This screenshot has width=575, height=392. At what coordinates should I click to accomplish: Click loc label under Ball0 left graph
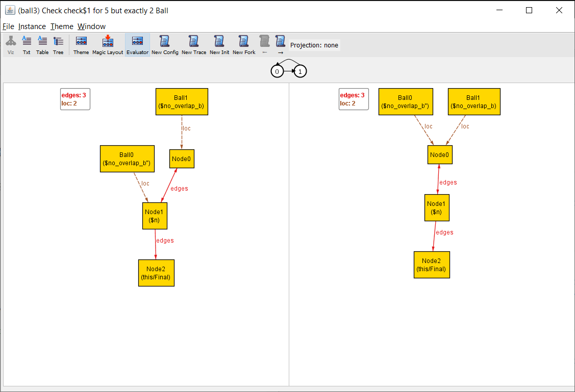[x=145, y=184]
